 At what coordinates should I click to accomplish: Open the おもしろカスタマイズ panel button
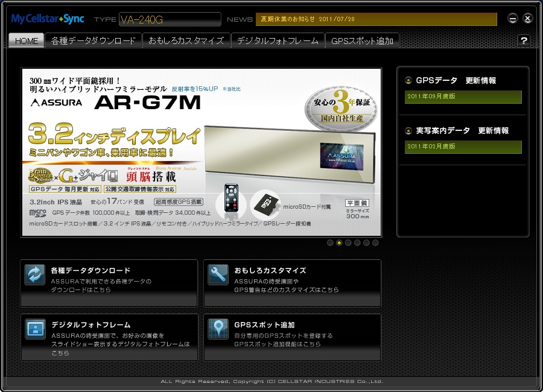pos(292,283)
